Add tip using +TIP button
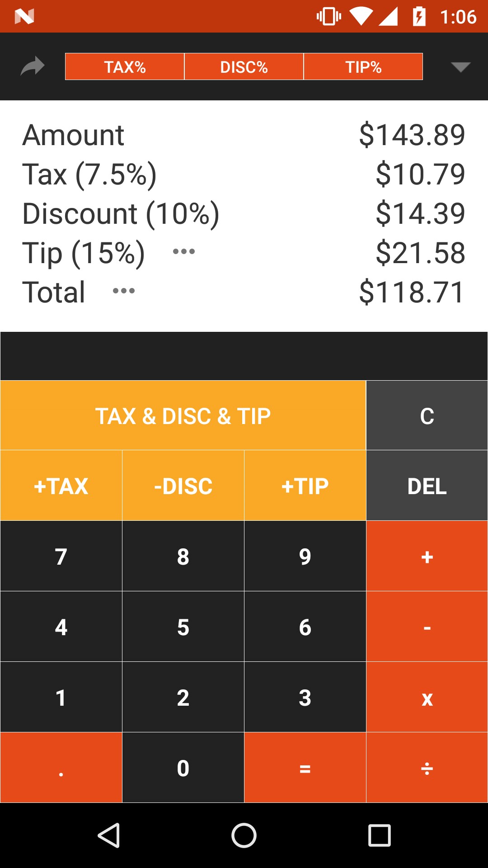Screen dimensions: 488x868 pos(305,486)
